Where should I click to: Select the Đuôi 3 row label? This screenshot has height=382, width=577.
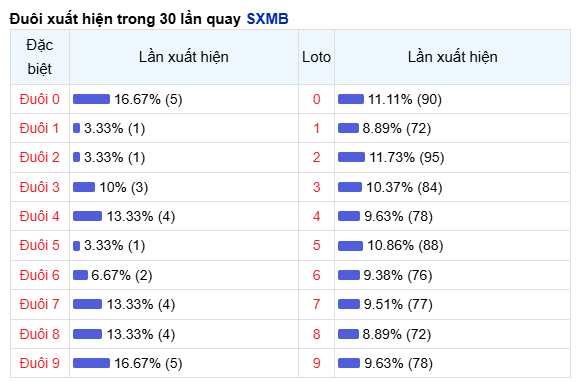click(x=39, y=187)
